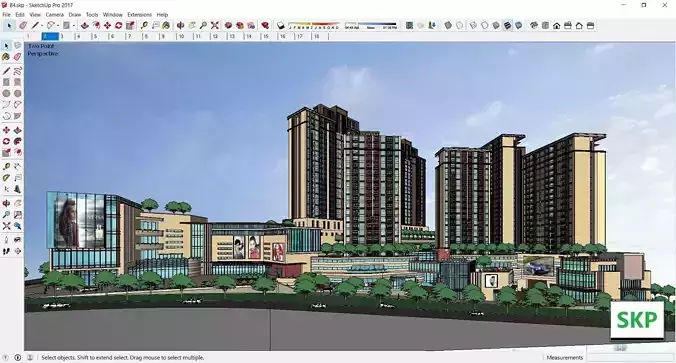Select the Walk tool with footprints icon

[x=6, y=251]
